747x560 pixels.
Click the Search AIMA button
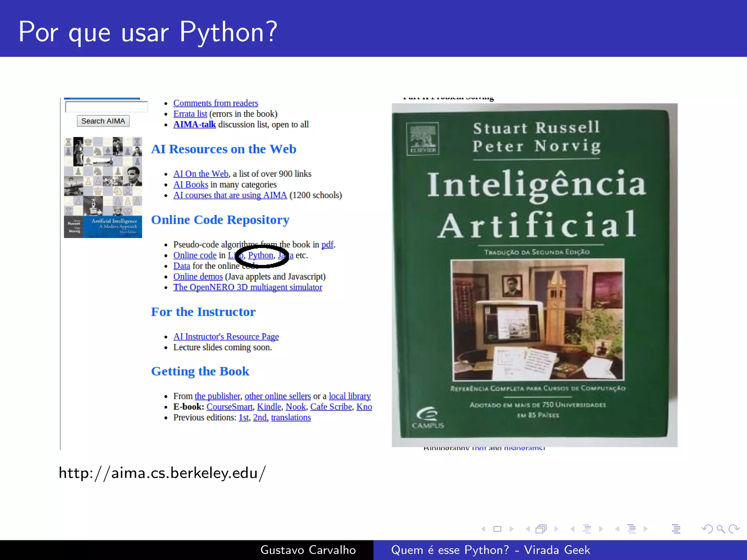[x=103, y=121]
